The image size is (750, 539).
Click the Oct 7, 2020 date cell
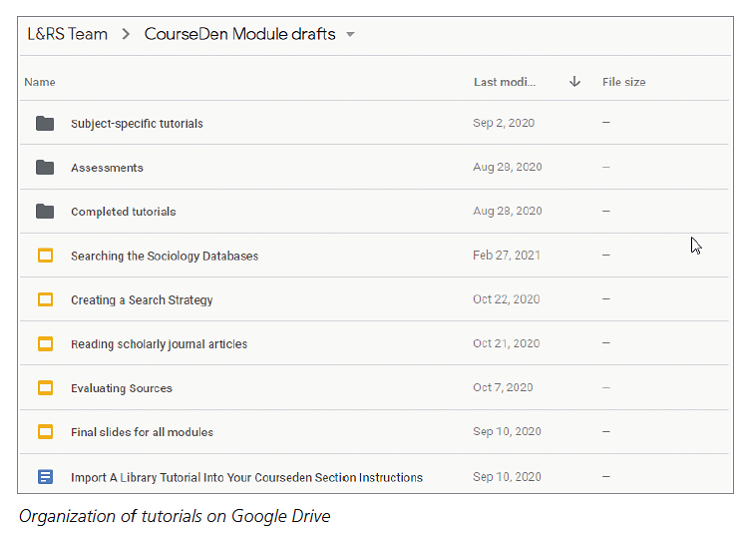503,387
